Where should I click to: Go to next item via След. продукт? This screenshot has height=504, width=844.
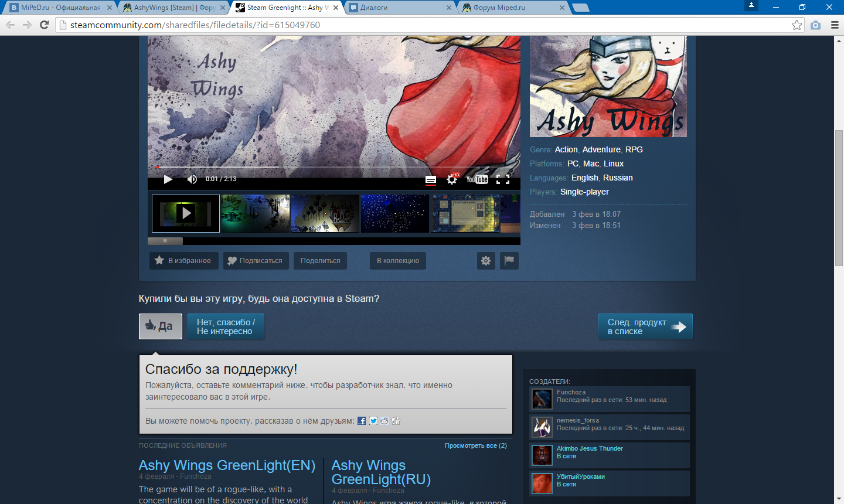[645, 326]
